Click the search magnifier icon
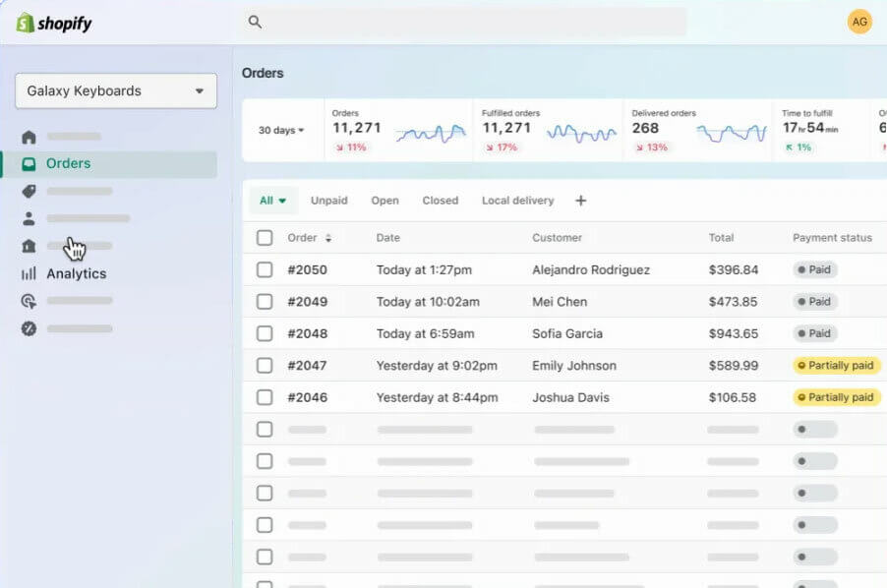The width and height of the screenshot is (887, 588). [x=254, y=20]
